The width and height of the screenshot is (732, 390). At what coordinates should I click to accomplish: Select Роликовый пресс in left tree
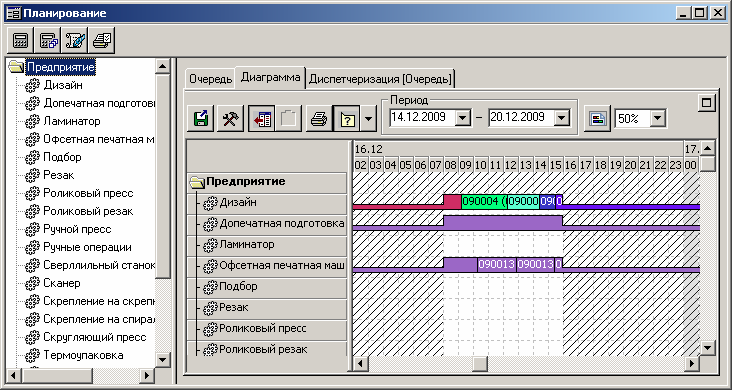click(x=88, y=193)
